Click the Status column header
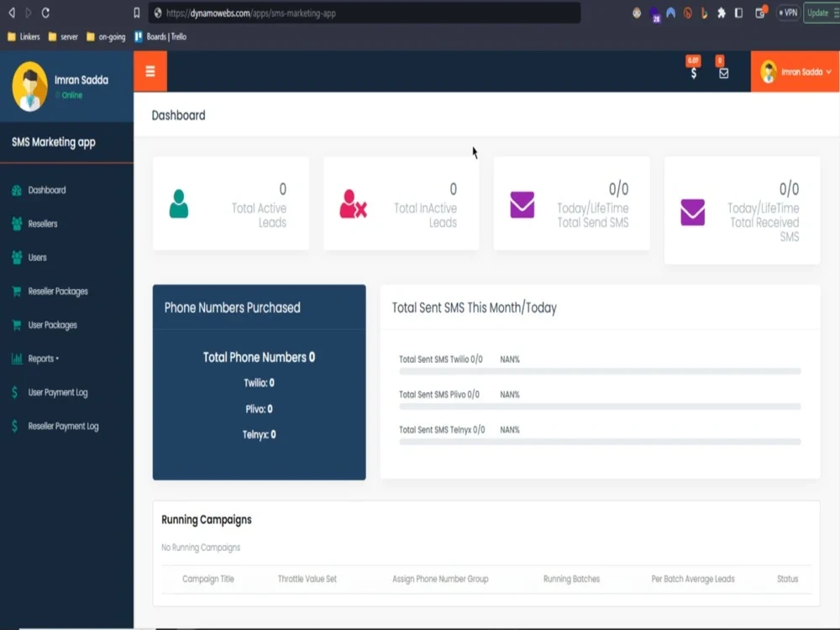Screen dimensions: 840x630 tap(788, 579)
